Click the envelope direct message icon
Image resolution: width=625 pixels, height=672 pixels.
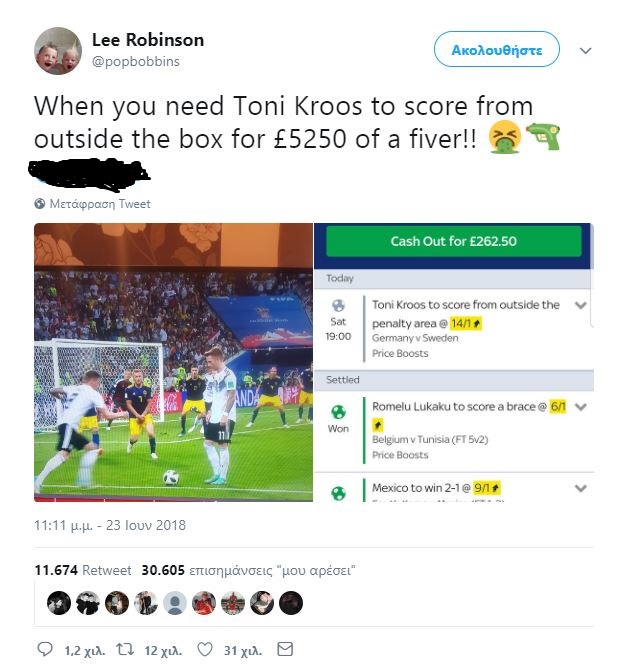[x=285, y=649]
